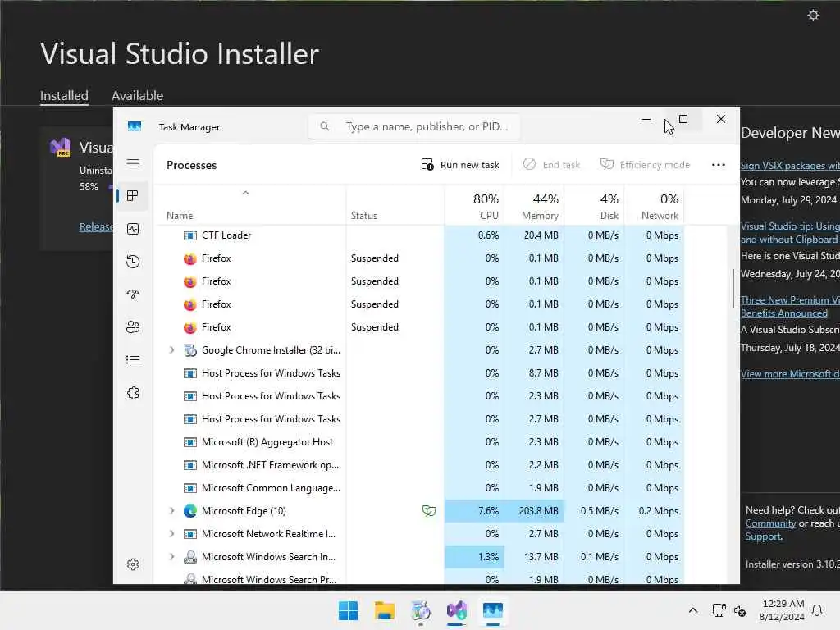Click the network status tray icon
Image resolution: width=840 pixels, height=630 pixels.
point(719,610)
